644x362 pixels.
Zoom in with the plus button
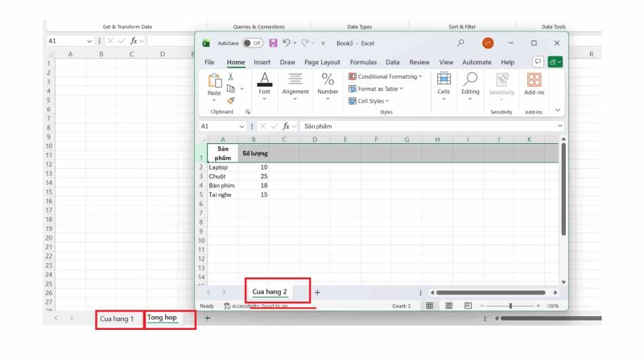[x=538, y=306]
